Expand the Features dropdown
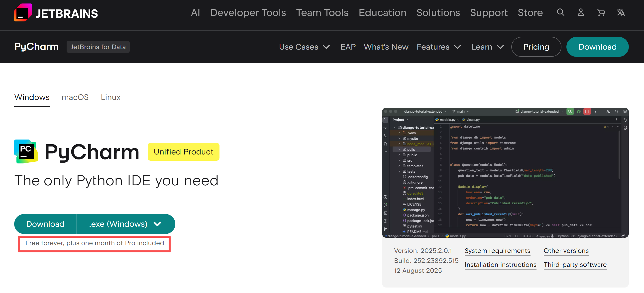This screenshot has width=644, height=293. coord(439,47)
